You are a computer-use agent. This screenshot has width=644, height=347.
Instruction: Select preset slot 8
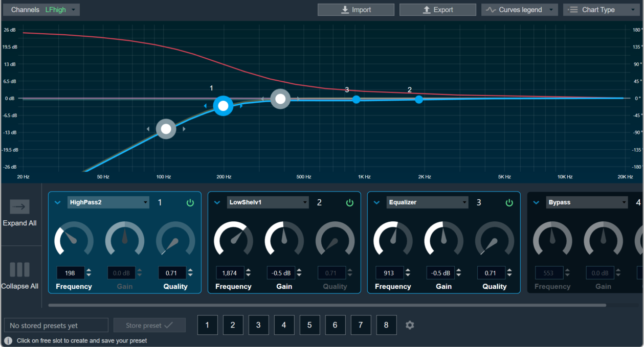click(386, 325)
